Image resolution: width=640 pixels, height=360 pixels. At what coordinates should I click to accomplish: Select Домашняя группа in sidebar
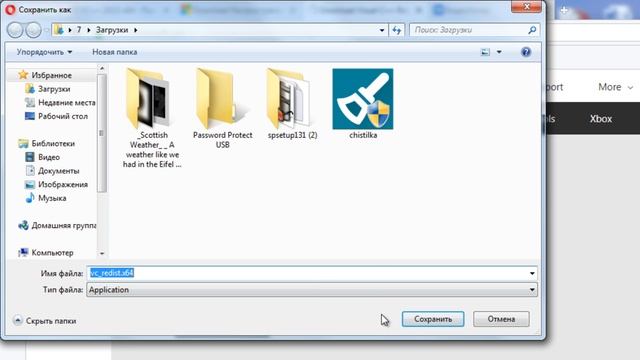coord(57,225)
